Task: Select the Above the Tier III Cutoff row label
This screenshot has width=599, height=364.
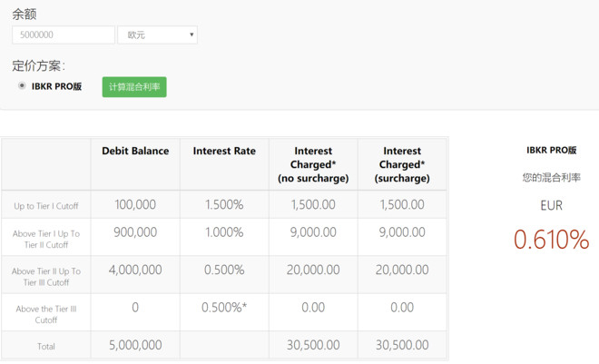Action: coord(45,314)
